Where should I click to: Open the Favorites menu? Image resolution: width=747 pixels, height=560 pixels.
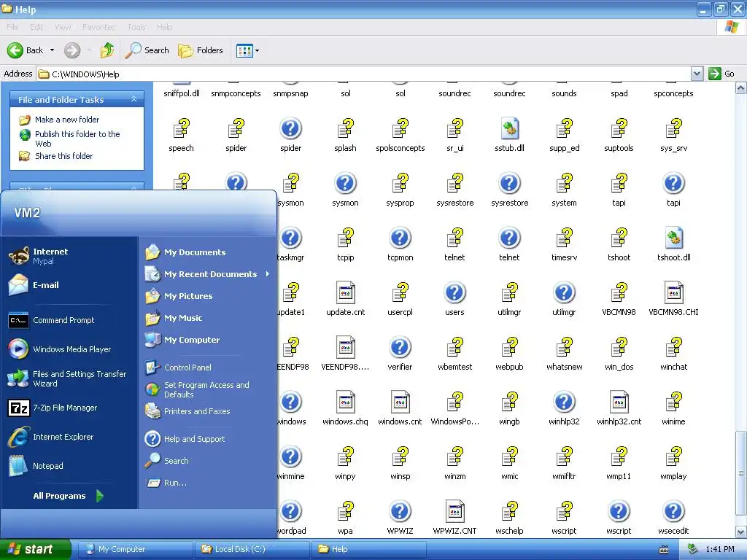98,27
